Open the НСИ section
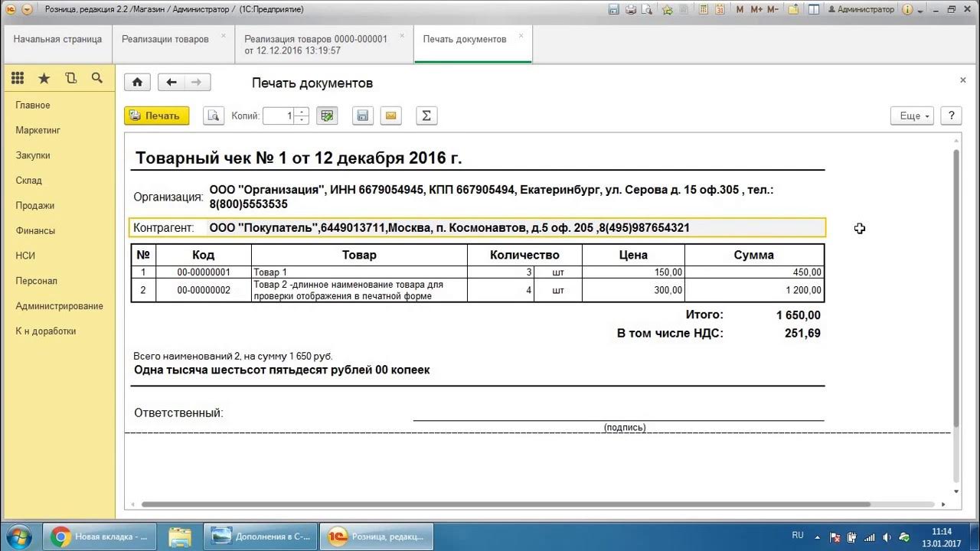This screenshot has height=551, width=980. 25,256
